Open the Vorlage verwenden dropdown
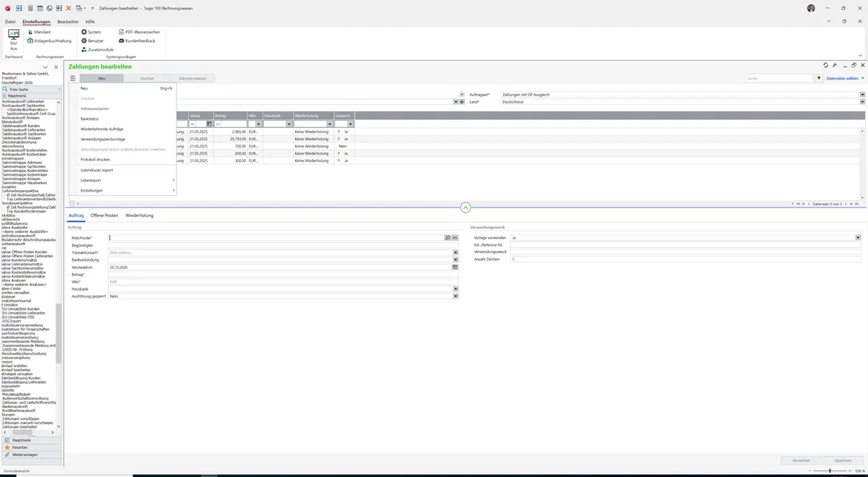The width and height of the screenshot is (868, 477). pos(858,238)
